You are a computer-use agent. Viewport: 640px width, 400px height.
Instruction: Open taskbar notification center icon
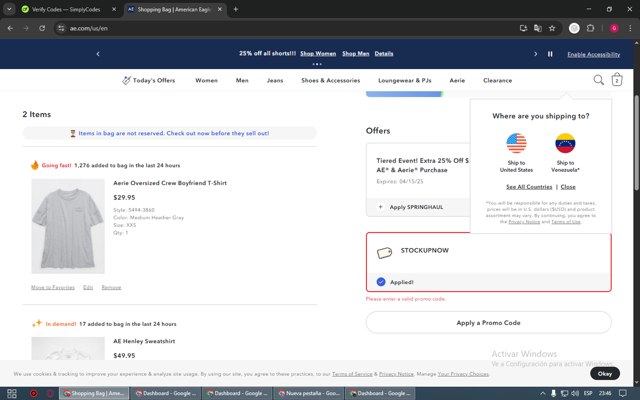pos(623,393)
